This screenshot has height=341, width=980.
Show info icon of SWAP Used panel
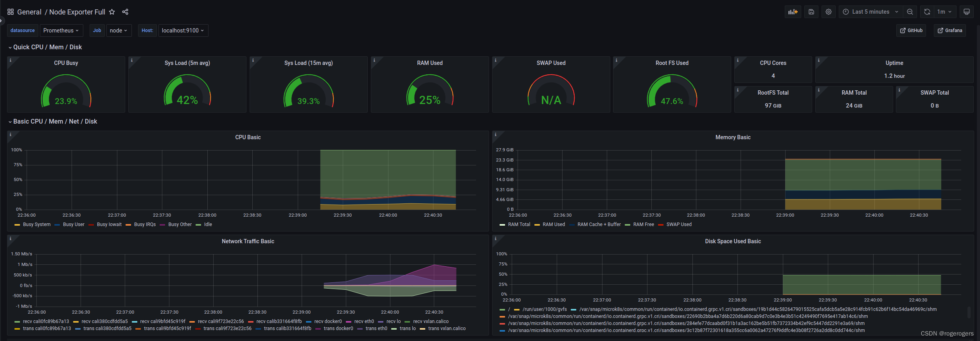(496, 60)
